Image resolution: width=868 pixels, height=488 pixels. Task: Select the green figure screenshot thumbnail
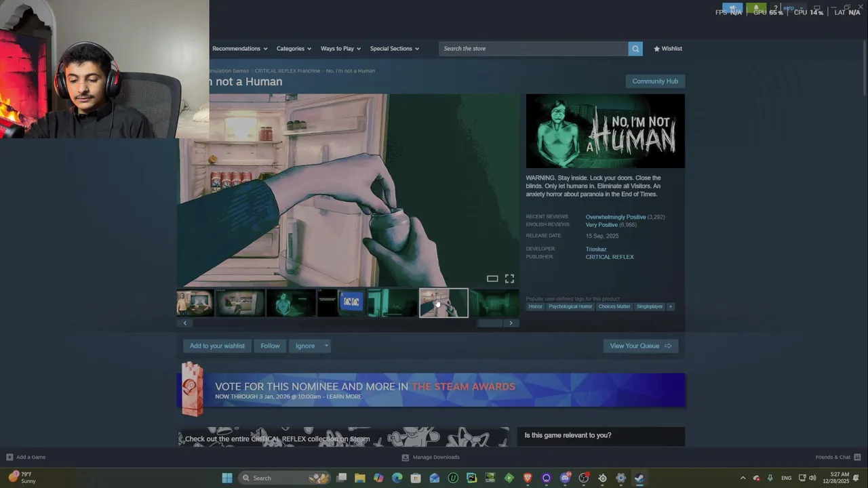[291, 303]
